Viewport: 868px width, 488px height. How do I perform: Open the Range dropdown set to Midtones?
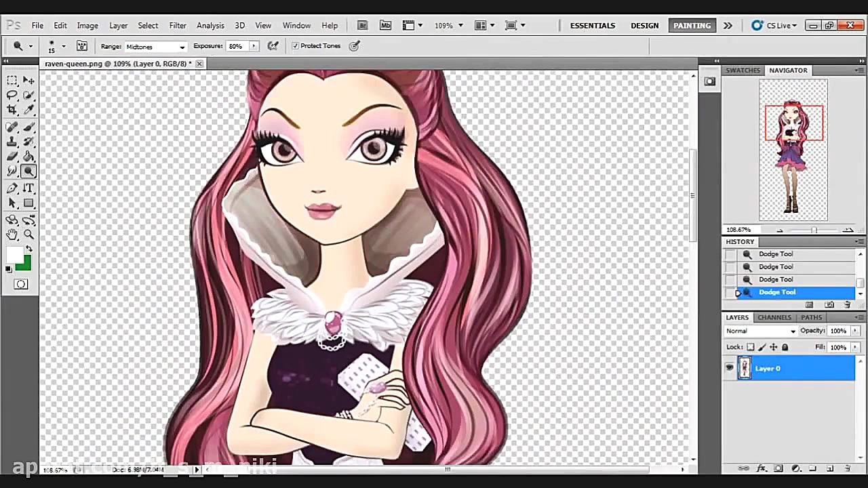[155, 47]
